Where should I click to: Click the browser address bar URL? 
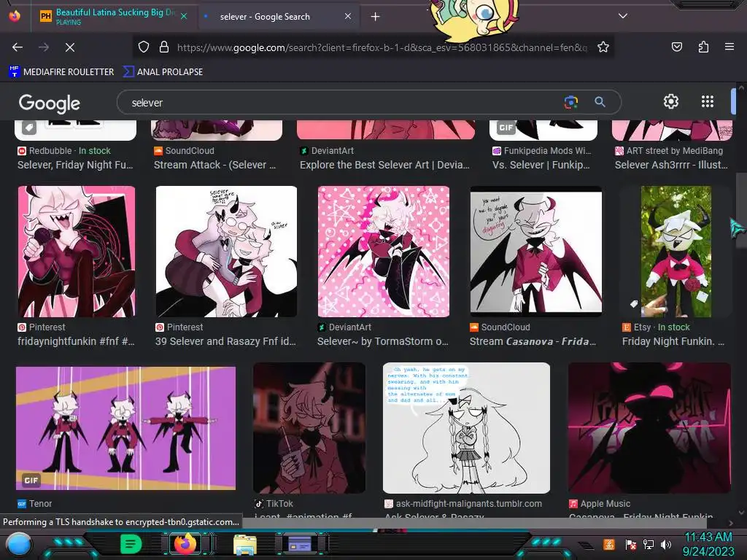coord(382,47)
